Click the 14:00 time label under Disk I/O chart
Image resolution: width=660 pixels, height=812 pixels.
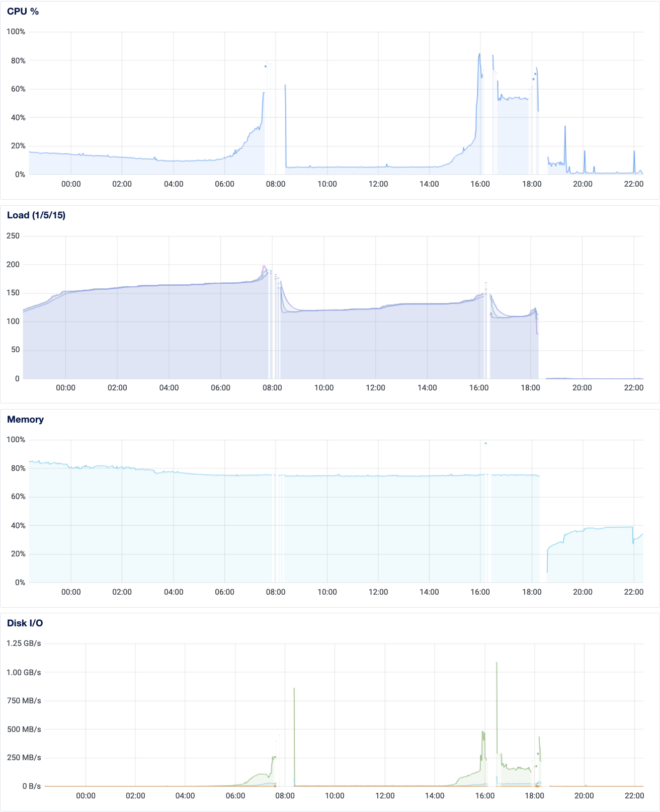pyautogui.click(x=435, y=796)
